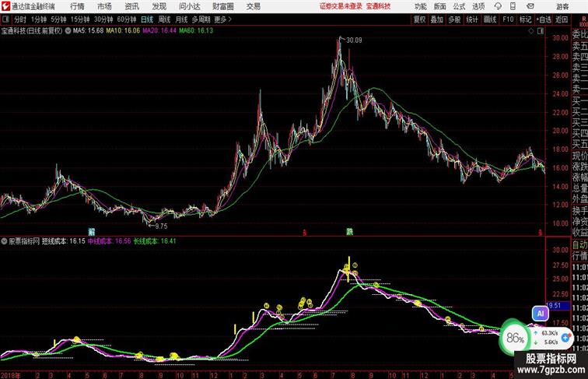The height and width of the screenshot is (379, 588).
Task: Open the headset customer service icon
Action: pos(498,6)
